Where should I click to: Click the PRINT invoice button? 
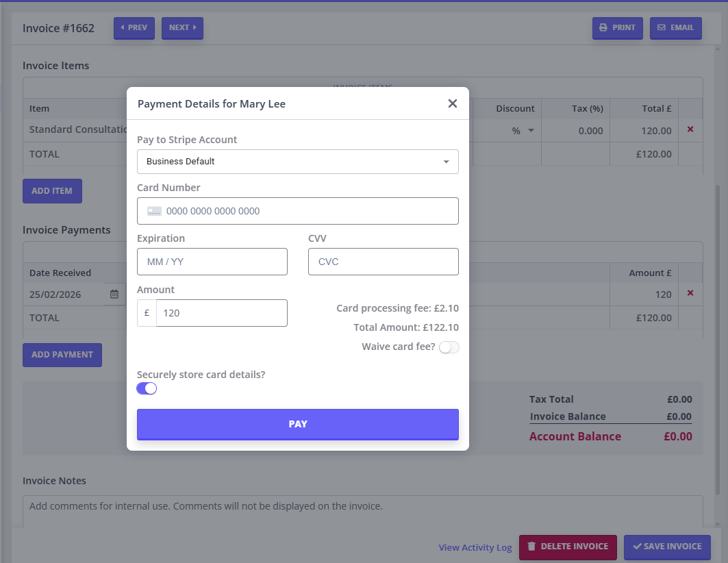617,28
